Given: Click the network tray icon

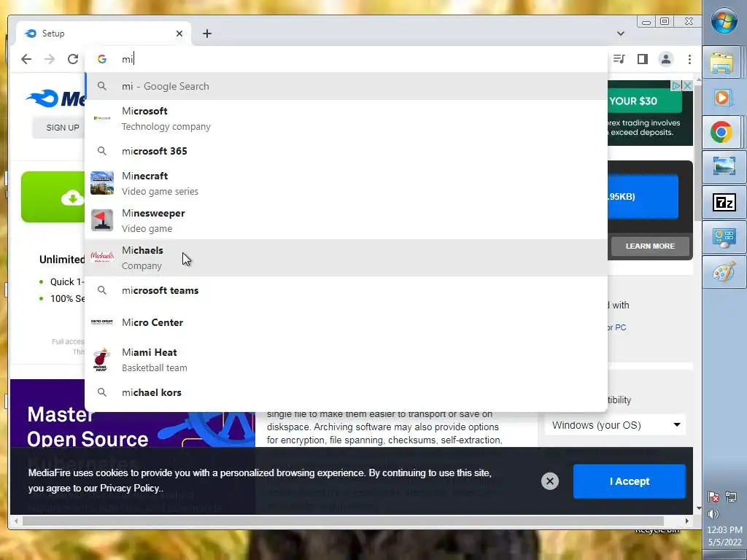Looking at the screenshot, I should [x=731, y=497].
